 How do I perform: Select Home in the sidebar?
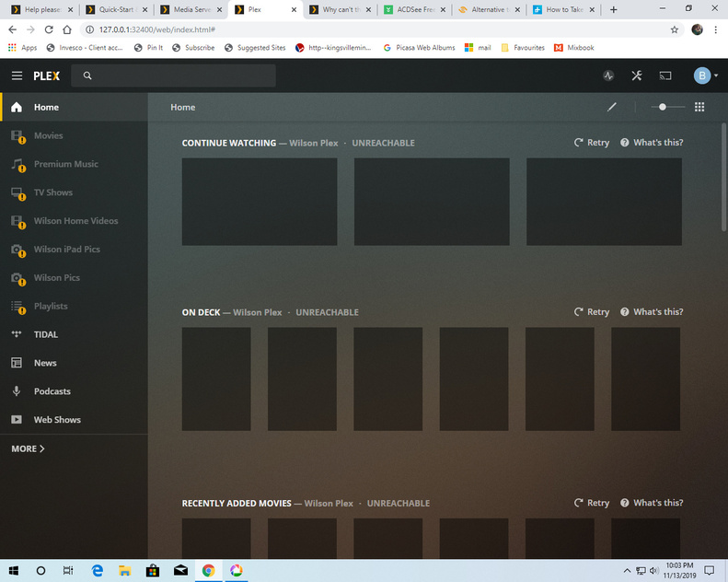[75, 108]
